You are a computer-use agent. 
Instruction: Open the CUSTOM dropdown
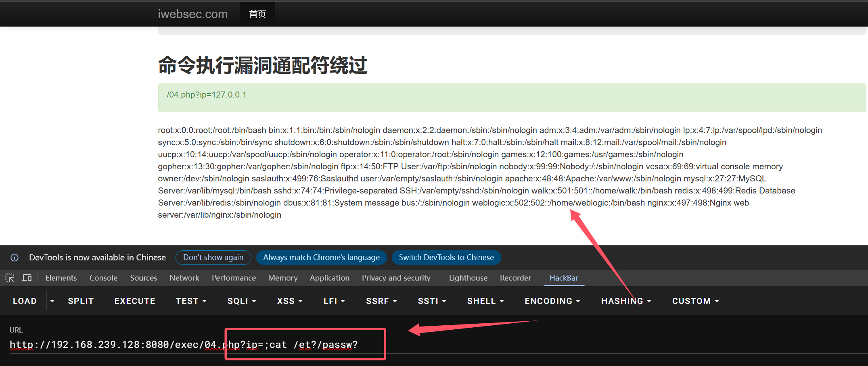coord(694,301)
